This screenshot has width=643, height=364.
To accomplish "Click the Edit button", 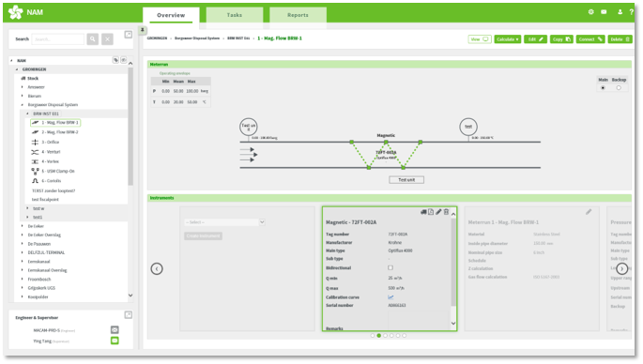I will pyautogui.click(x=535, y=39).
